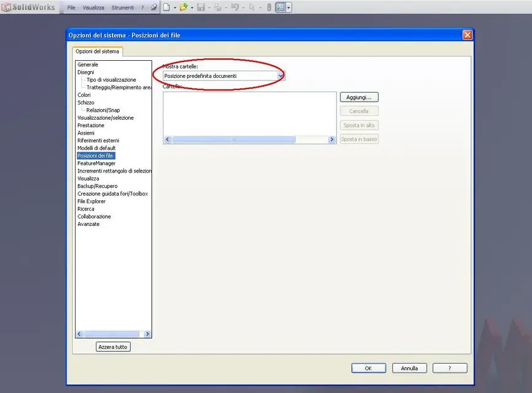Expand the dropdown arrow next to Options icon
The height and width of the screenshot is (393, 532).
pyautogui.click(x=289, y=7)
